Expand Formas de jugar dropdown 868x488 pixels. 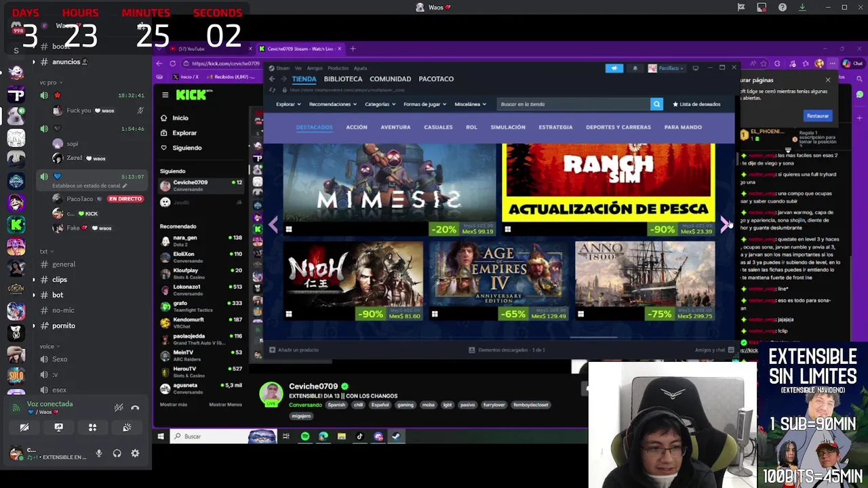[425, 104]
